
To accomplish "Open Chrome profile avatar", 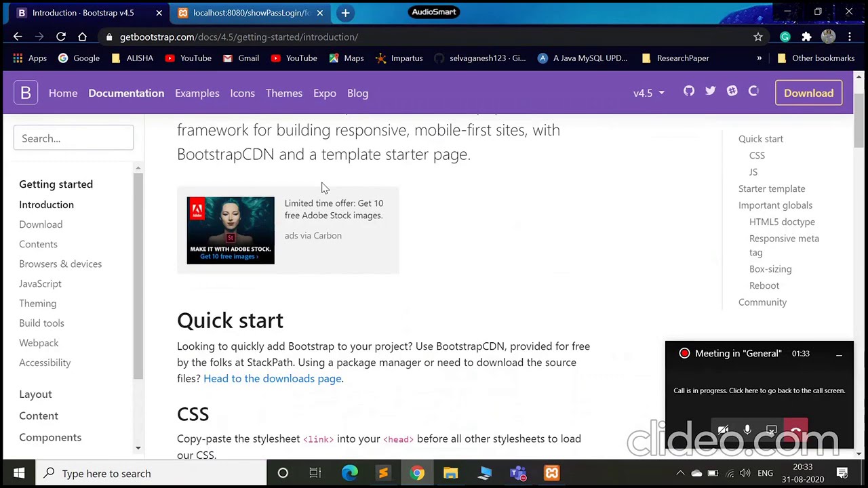I will 828,37.
